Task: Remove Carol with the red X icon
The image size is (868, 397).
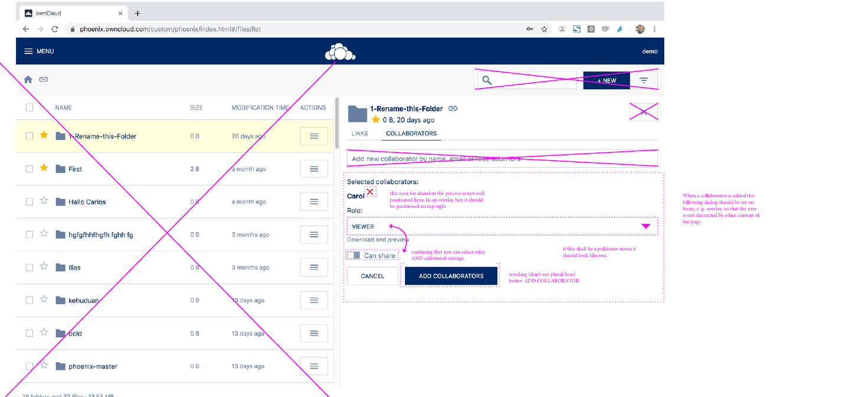Action: 370,192
